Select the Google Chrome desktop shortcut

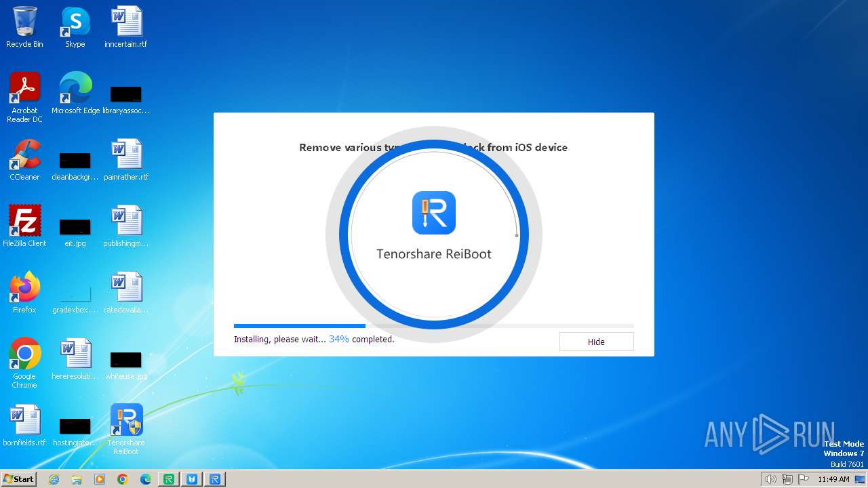pos(24,364)
